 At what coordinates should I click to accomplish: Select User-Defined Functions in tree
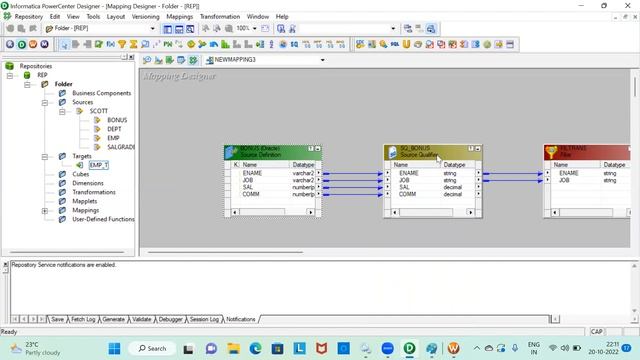click(x=103, y=219)
